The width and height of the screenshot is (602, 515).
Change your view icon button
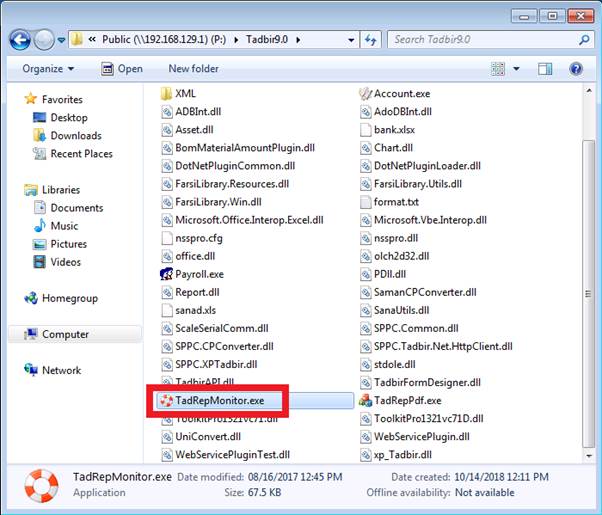[x=498, y=69]
